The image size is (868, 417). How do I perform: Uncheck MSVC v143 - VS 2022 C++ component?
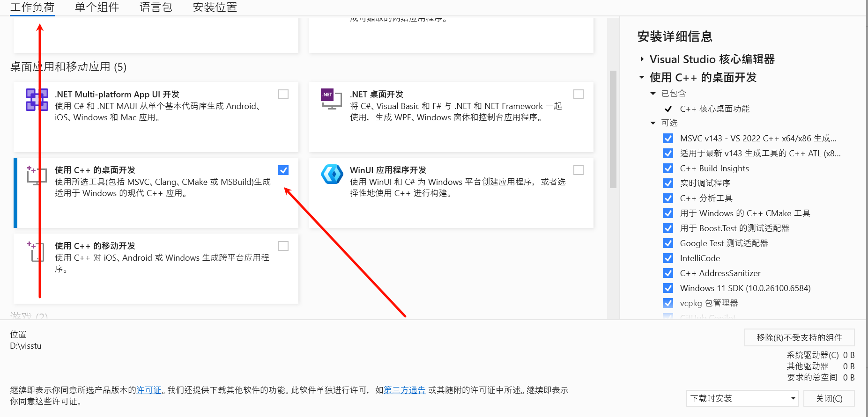(x=668, y=139)
